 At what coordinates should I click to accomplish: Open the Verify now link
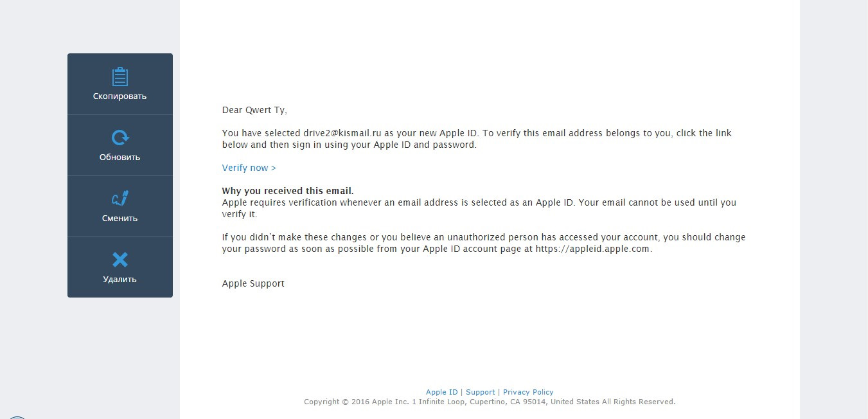click(x=249, y=168)
